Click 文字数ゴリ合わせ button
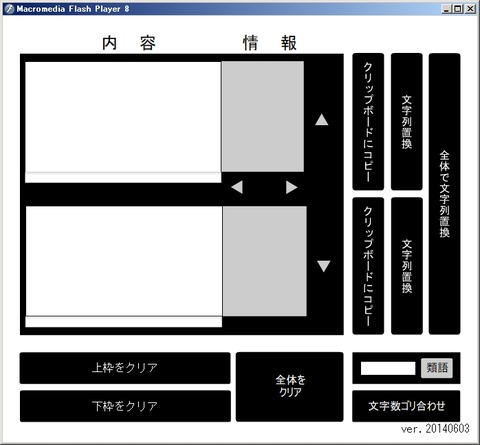The width and height of the screenshot is (480, 445). coord(406,406)
